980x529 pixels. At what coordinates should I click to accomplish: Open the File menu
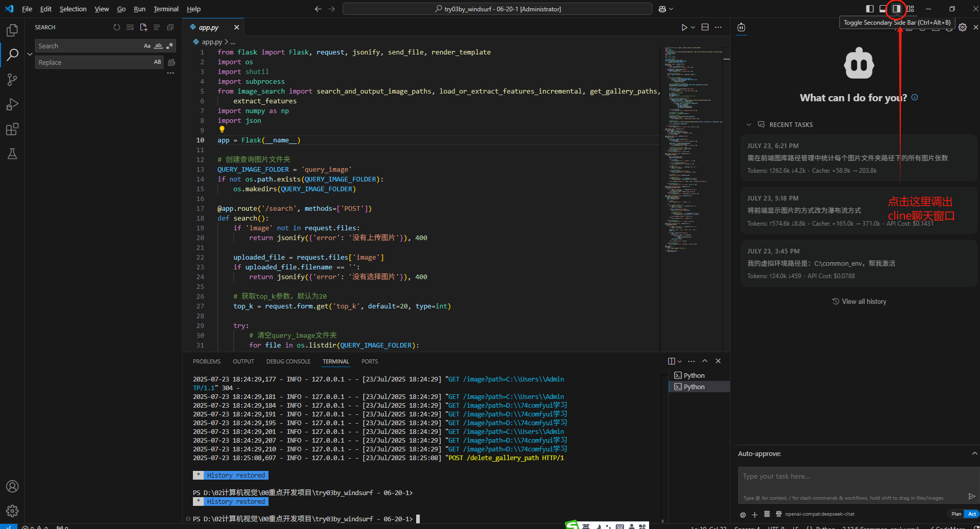point(27,9)
